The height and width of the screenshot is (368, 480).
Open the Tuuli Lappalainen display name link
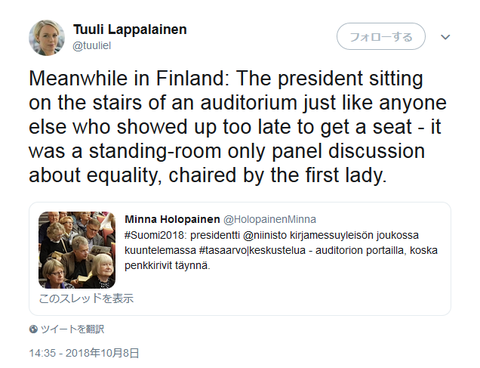130,29
